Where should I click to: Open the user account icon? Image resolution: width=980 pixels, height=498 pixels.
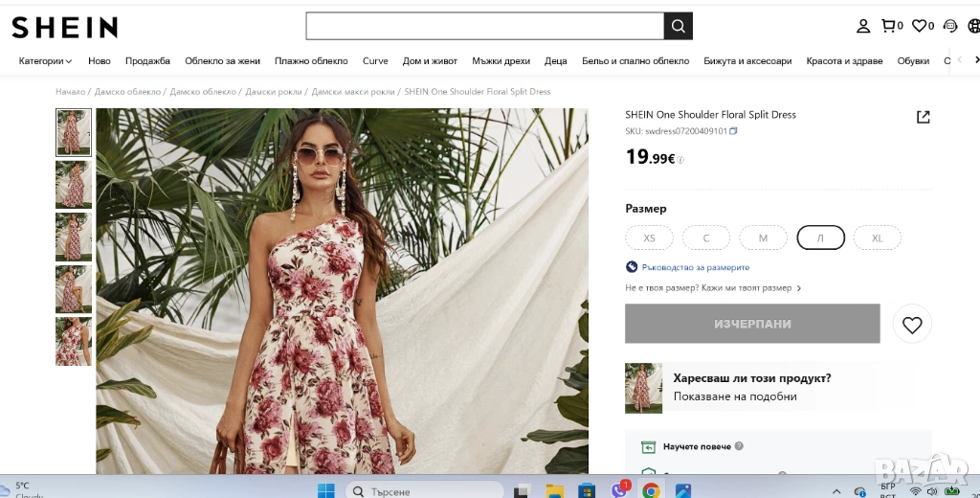(863, 26)
